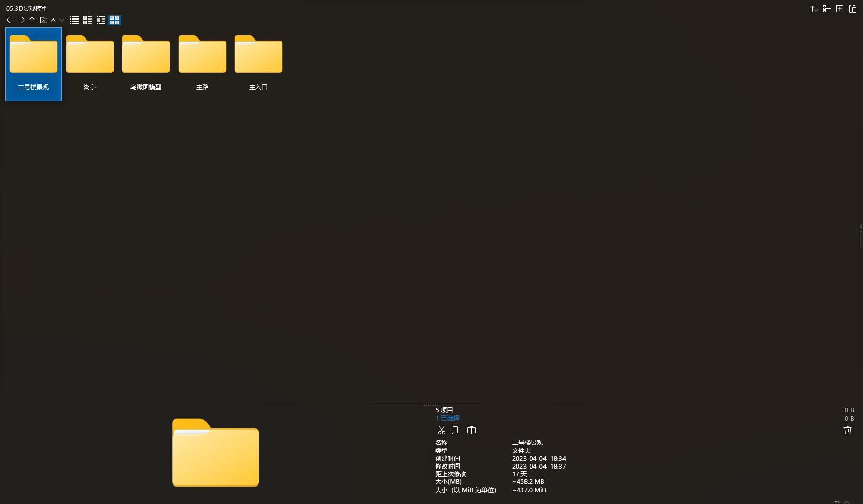863x504 pixels.
Task: Click the new item plus-square icon
Action: click(x=840, y=9)
